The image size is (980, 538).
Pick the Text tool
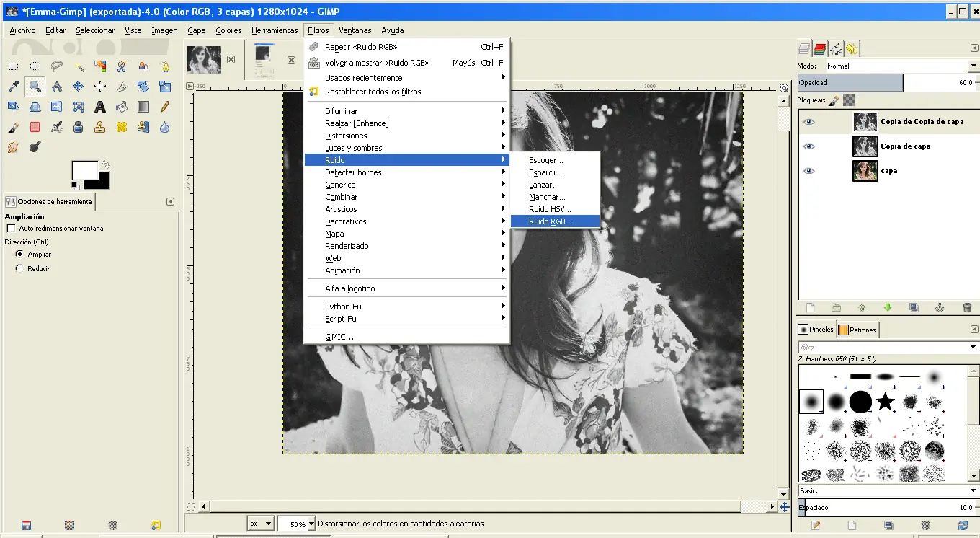(99, 107)
